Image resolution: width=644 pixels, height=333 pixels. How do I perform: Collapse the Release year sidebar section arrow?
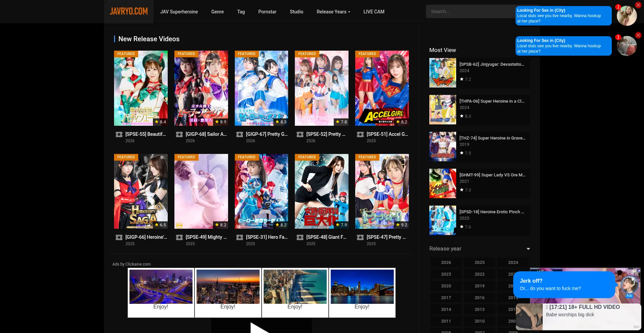pos(528,249)
